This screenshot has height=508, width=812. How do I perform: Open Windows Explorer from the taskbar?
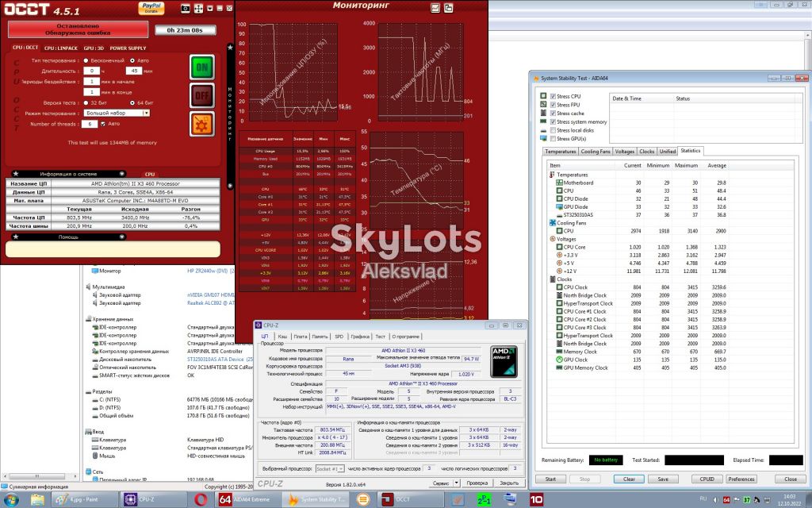[37, 500]
